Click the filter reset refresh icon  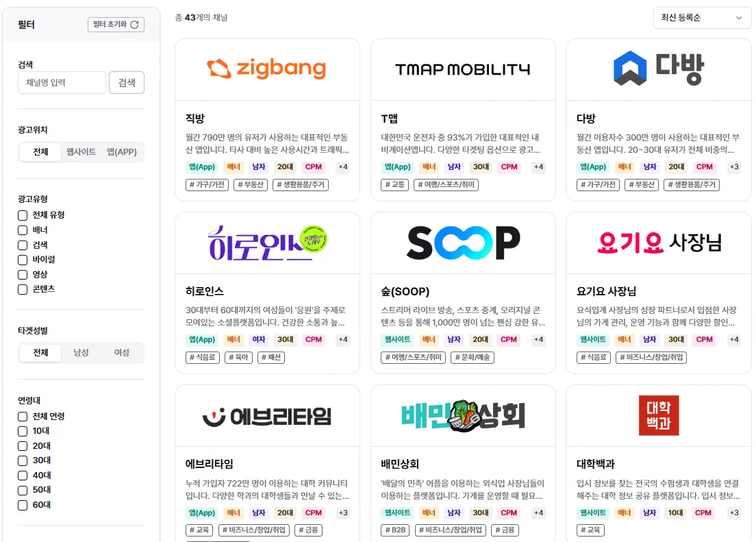[x=134, y=25]
